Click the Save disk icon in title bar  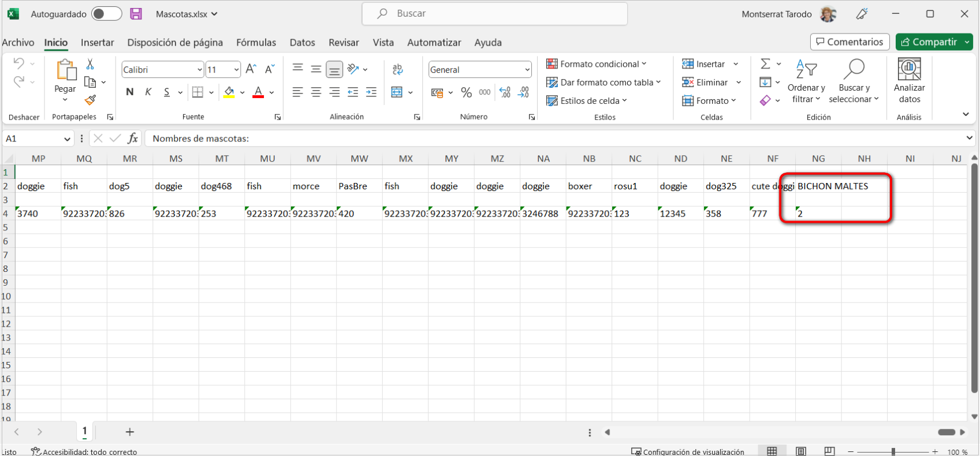coord(136,14)
